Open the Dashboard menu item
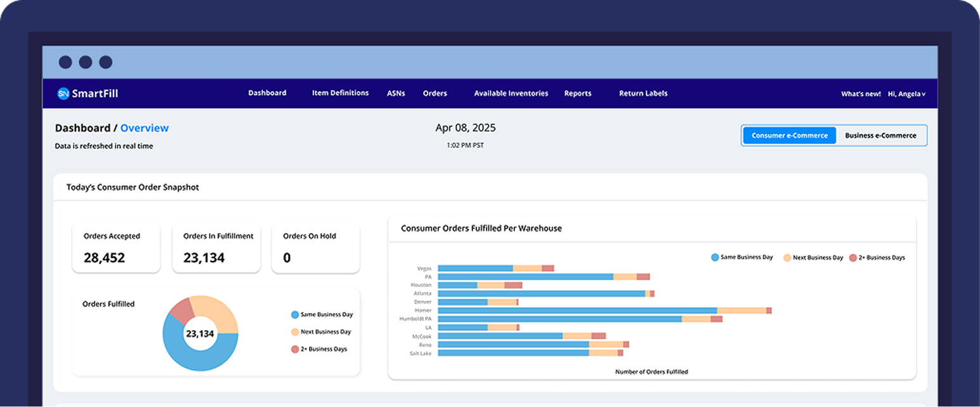Image resolution: width=980 pixels, height=407 pixels. [267, 93]
